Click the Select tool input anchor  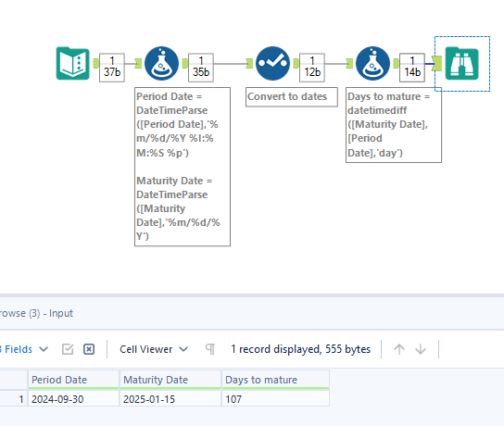[249, 63]
